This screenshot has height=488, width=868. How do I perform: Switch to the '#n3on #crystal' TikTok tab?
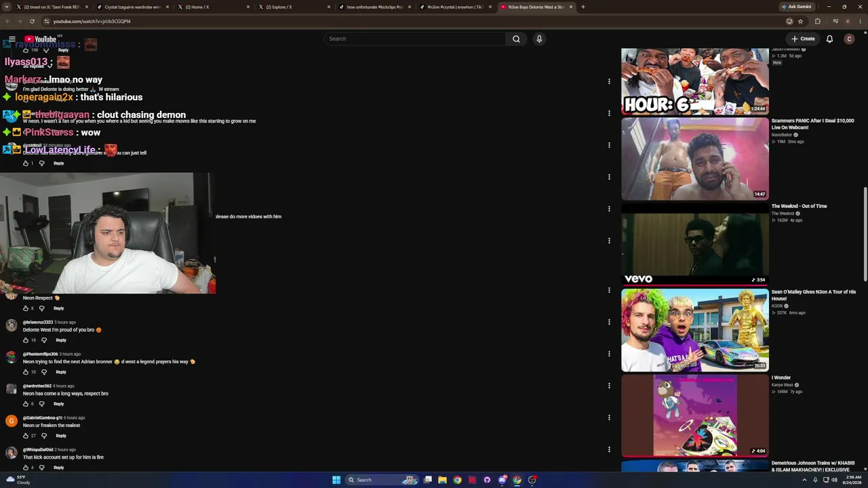tap(455, 7)
